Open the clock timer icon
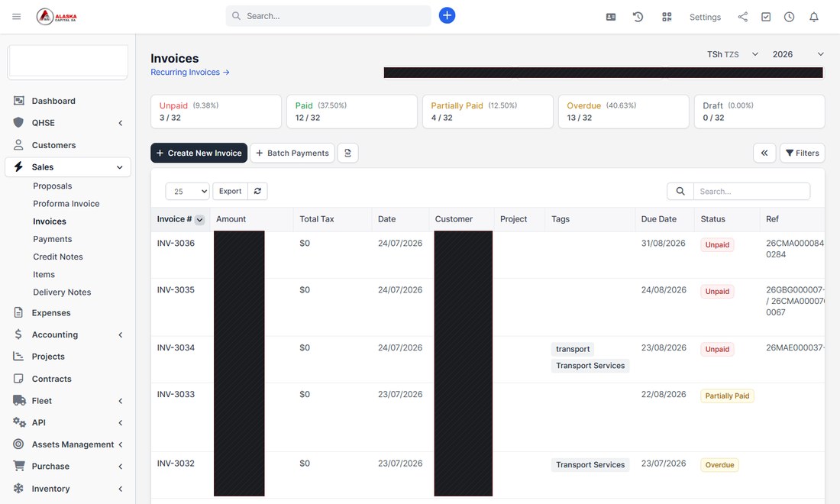 [x=789, y=17]
